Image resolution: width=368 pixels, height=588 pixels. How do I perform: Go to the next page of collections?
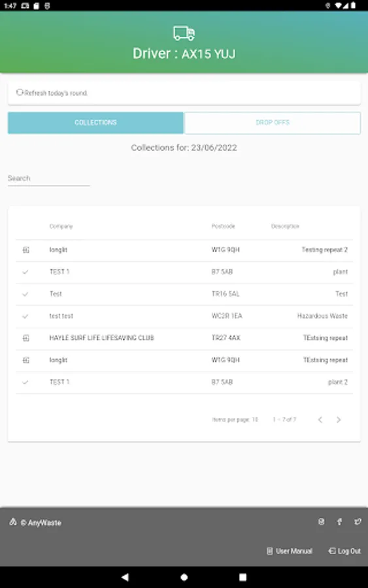click(339, 419)
